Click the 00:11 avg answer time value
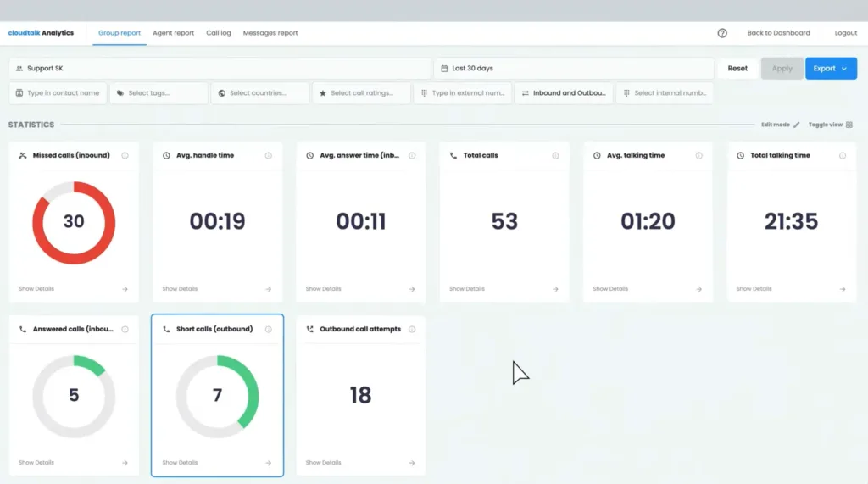The width and height of the screenshot is (868, 484). 360,221
